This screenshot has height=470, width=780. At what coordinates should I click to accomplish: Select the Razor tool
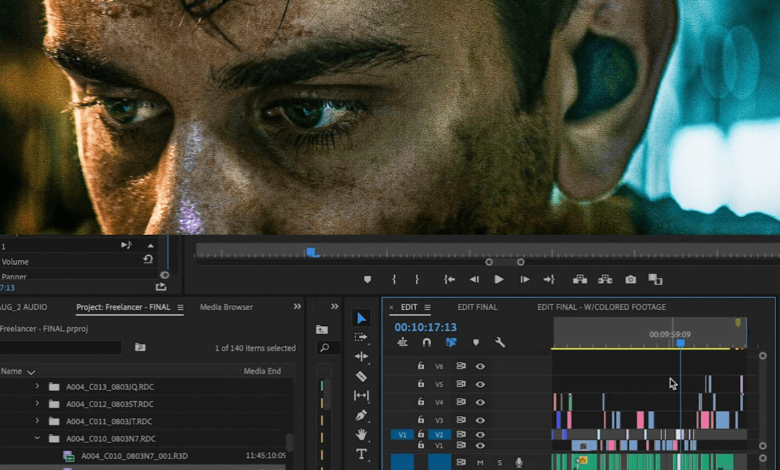coord(362,376)
